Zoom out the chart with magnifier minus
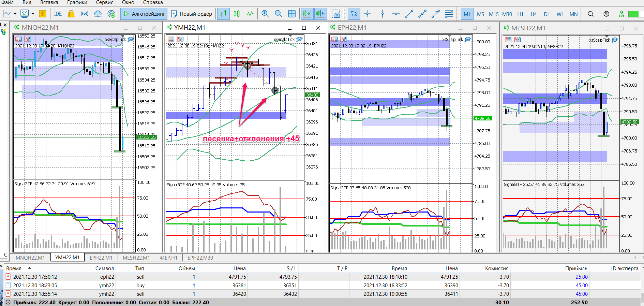The height and width of the screenshot is (306, 644). 278,14
